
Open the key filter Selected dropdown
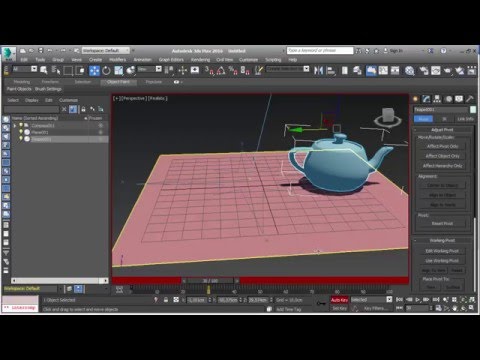coord(371,300)
